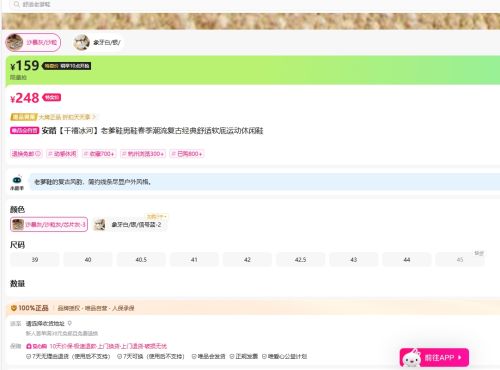Click the mascot on the 前往APP button
The width and height of the screenshot is (500, 370).
click(x=412, y=358)
